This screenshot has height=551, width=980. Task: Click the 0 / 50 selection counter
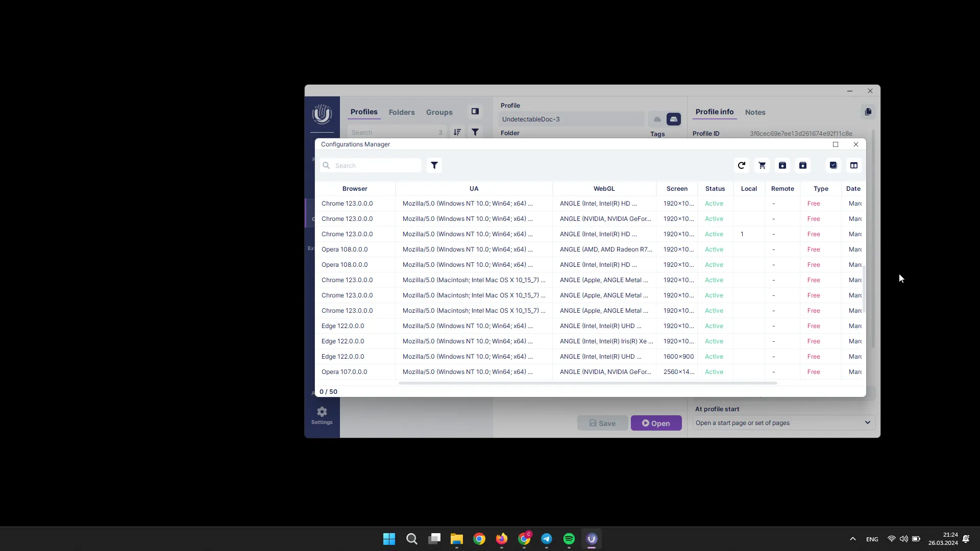tap(328, 392)
